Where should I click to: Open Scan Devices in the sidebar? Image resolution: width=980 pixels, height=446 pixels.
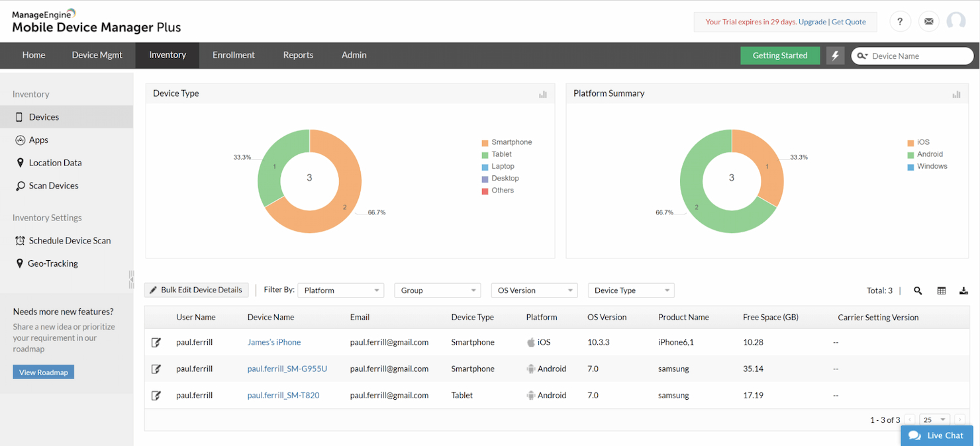51,185
